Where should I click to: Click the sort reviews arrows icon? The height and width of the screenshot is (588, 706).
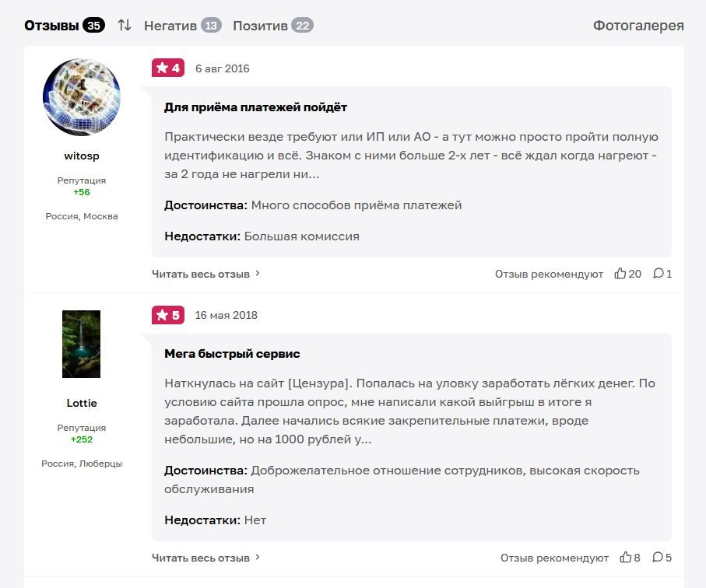[x=125, y=26]
